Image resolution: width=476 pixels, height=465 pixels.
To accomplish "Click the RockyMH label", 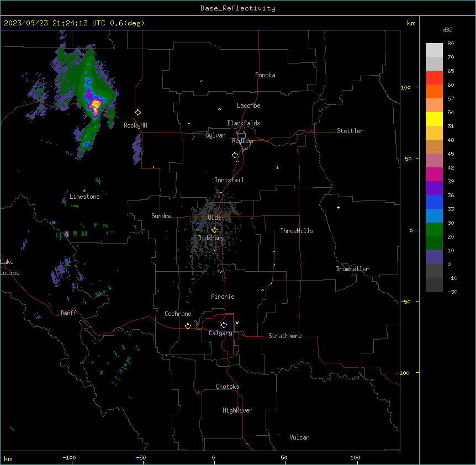I will (x=135, y=125).
